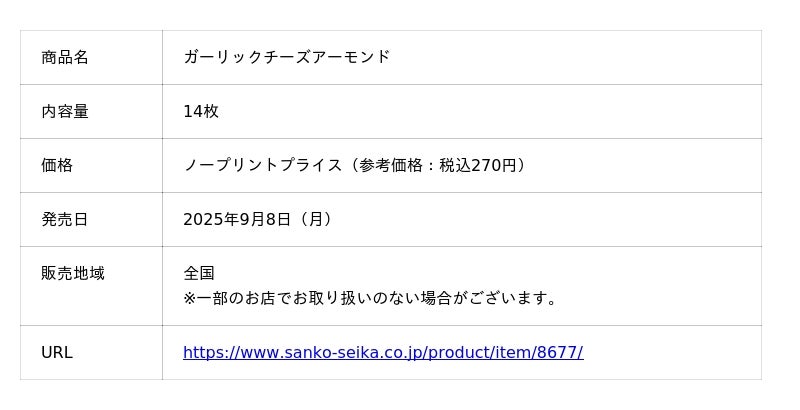Click the 商品名 row label
Image resolution: width=800 pixels, height=410 pixels.
coord(65,57)
